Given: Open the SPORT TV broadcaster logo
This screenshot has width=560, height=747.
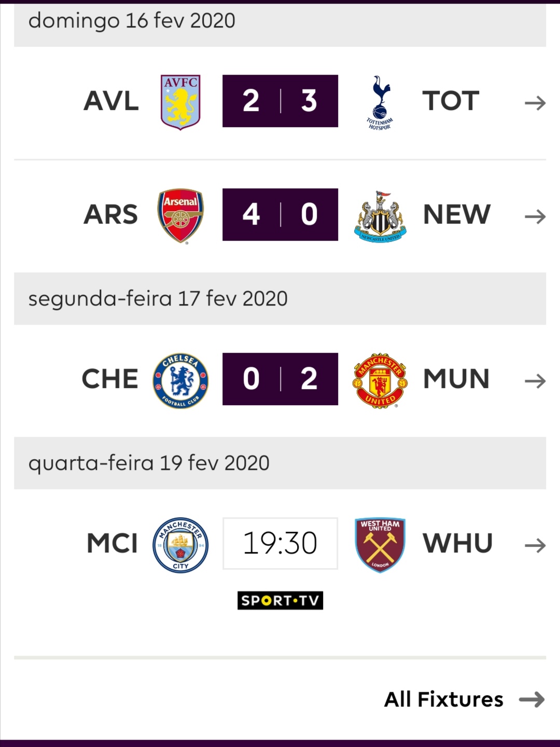Looking at the screenshot, I should (280, 600).
